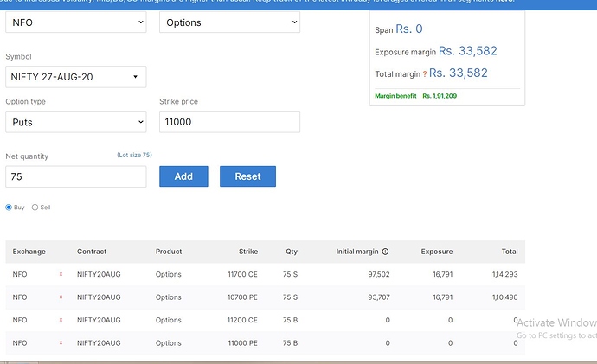597x364 pixels.
Task: Click the Margin benefit text
Action: tap(395, 96)
